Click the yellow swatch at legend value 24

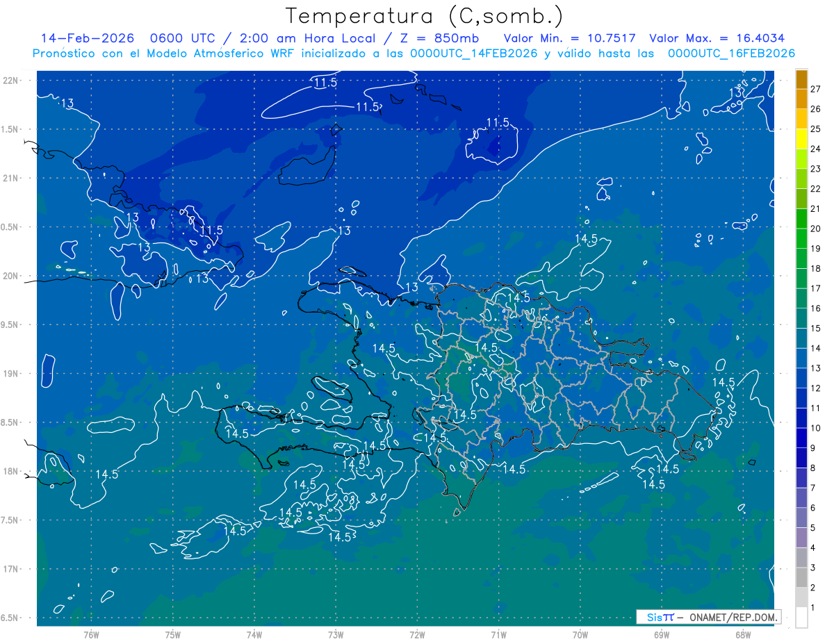point(801,139)
